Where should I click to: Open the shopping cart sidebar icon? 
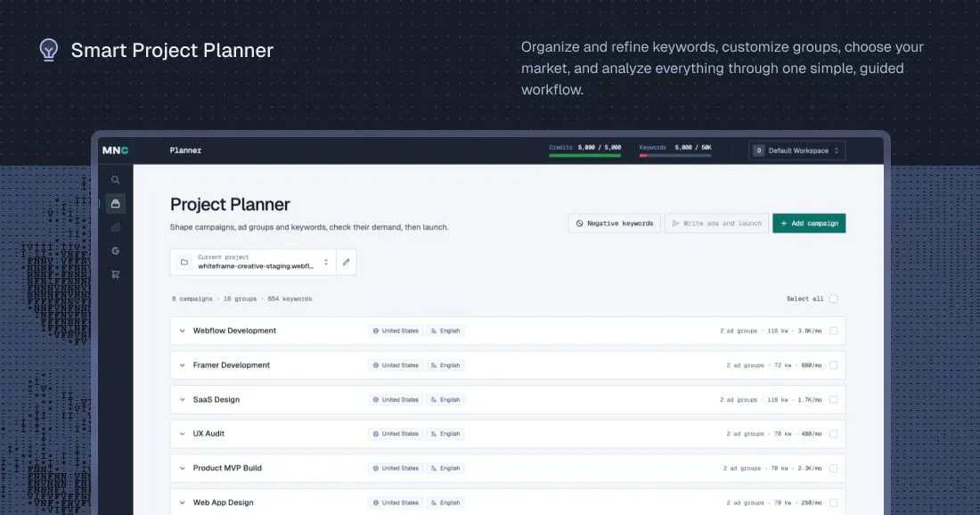point(115,274)
